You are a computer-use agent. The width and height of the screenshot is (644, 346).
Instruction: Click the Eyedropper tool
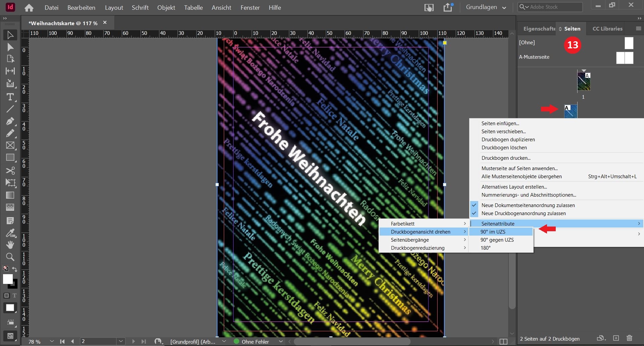(x=10, y=233)
